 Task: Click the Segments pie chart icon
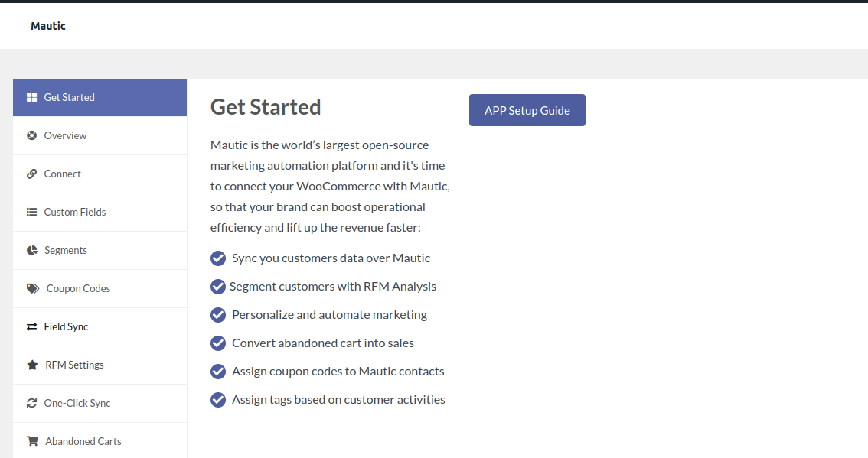point(31,250)
